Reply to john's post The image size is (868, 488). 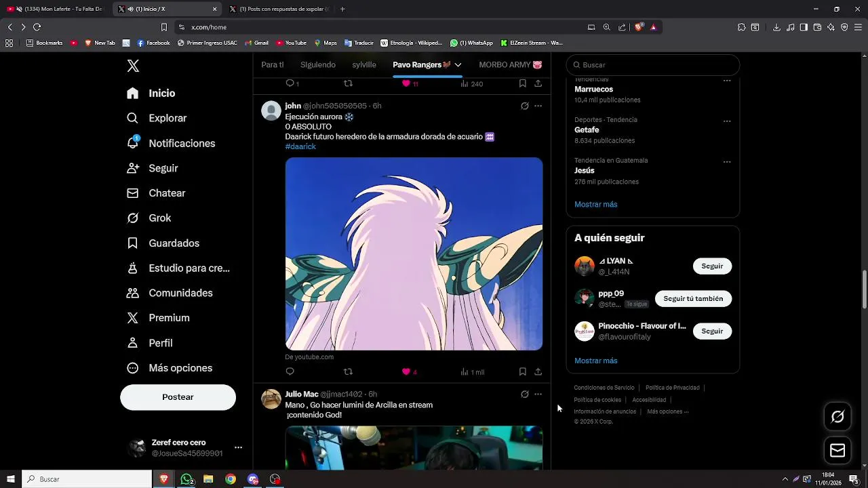pos(290,371)
